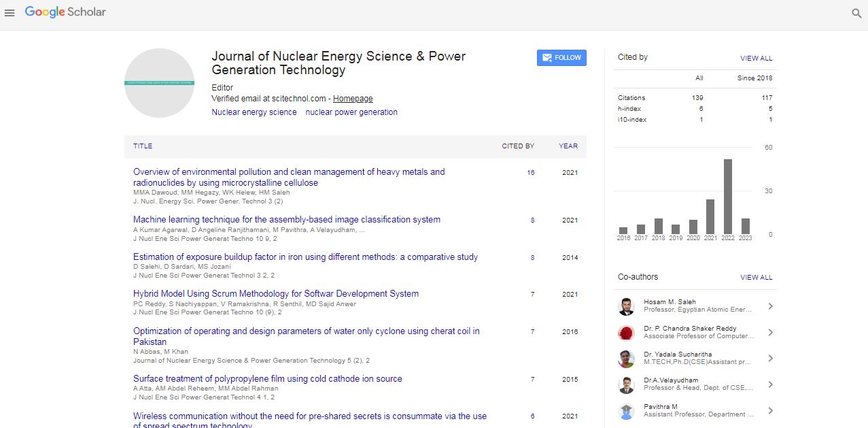Screen dimensions: 868x428
Task: Open the hamburger menu icon
Action: point(10,12)
